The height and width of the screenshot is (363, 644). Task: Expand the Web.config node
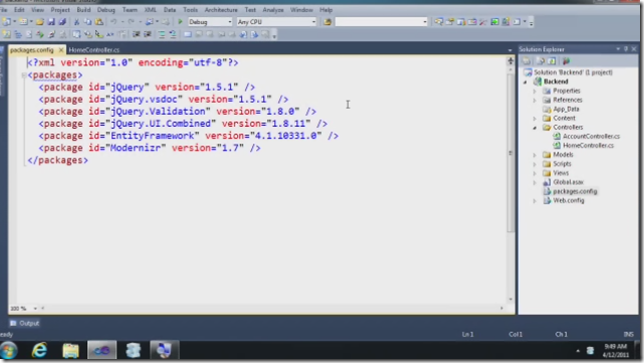click(x=535, y=201)
